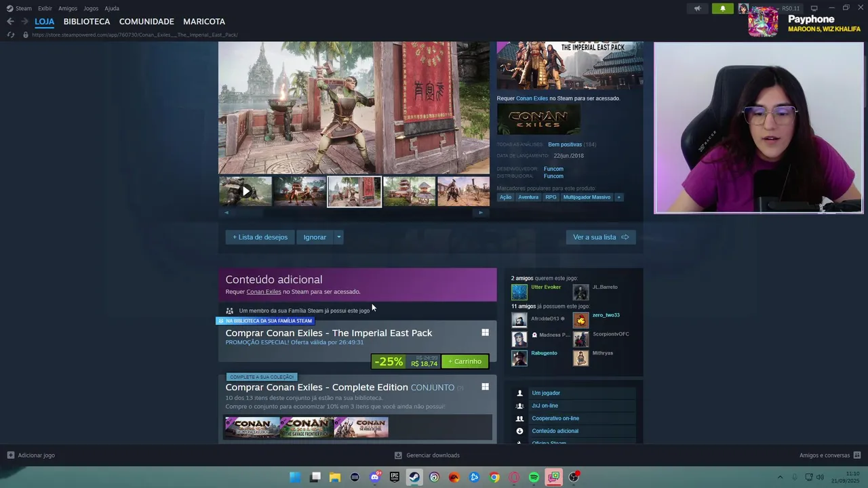Open the Funcom distributor link
This screenshot has height=488, width=868.
coord(553,176)
